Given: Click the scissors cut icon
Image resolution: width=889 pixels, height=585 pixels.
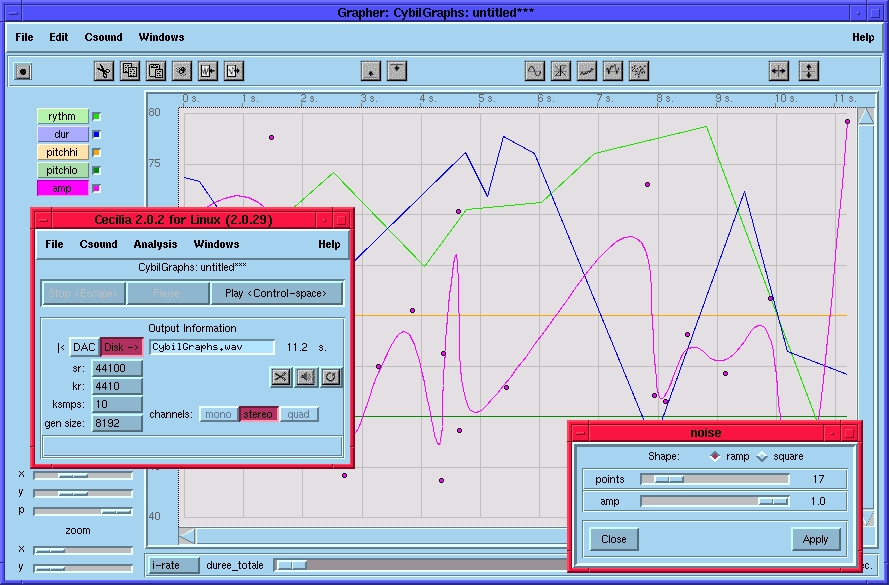Looking at the screenshot, I should [104, 71].
